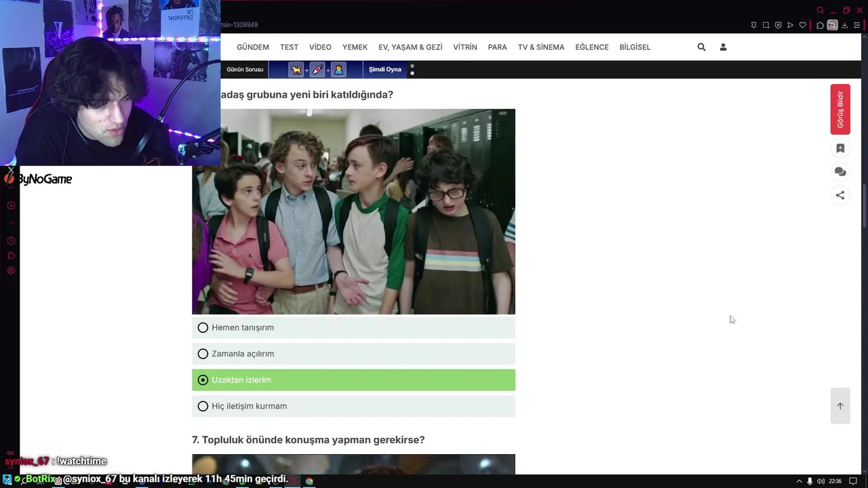Open the taskbar microphone icon

810,481
